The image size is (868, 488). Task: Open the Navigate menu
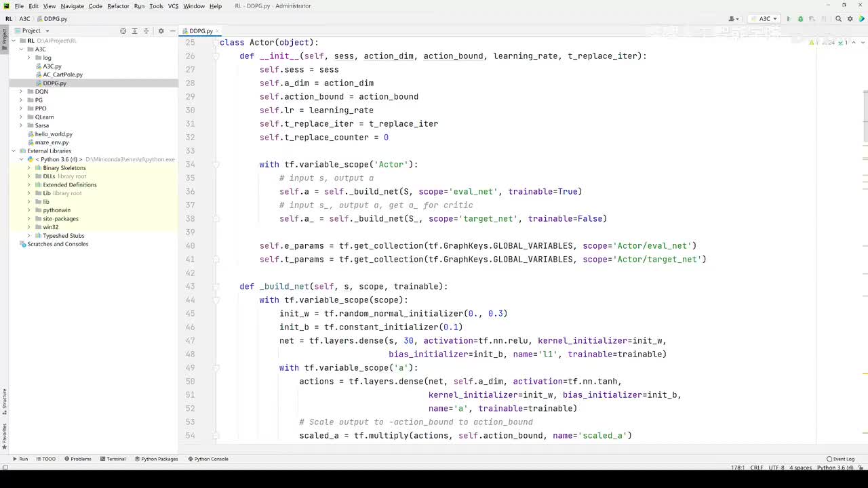click(72, 6)
